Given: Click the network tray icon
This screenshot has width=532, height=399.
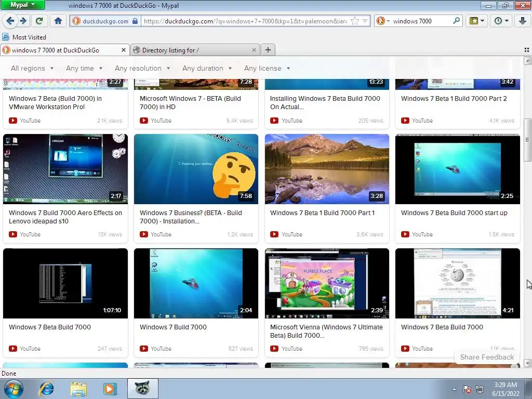Looking at the screenshot, I should [x=480, y=389].
